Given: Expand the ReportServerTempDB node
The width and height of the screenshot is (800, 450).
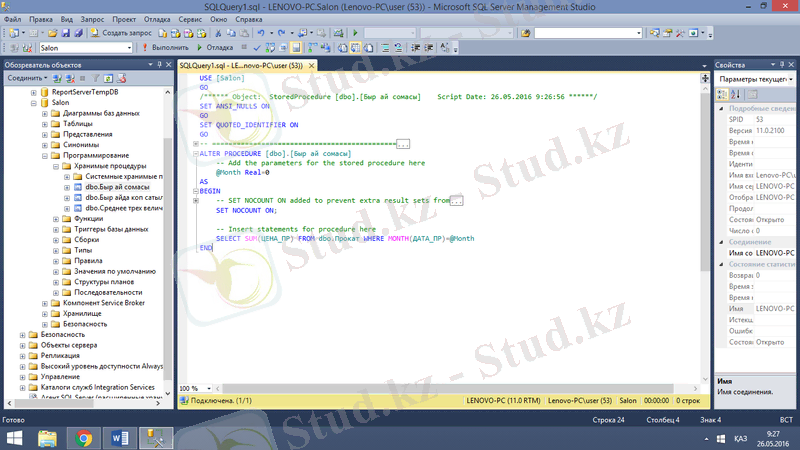Looking at the screenshot, I should pyautogui.click(x=34, y=92).
